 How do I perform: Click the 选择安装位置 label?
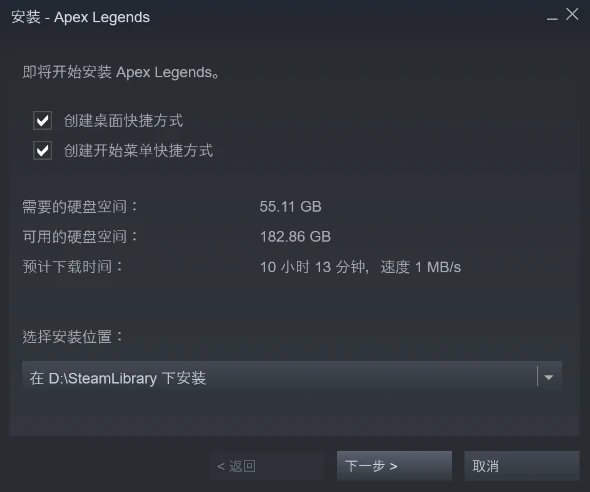coord(73,337)
